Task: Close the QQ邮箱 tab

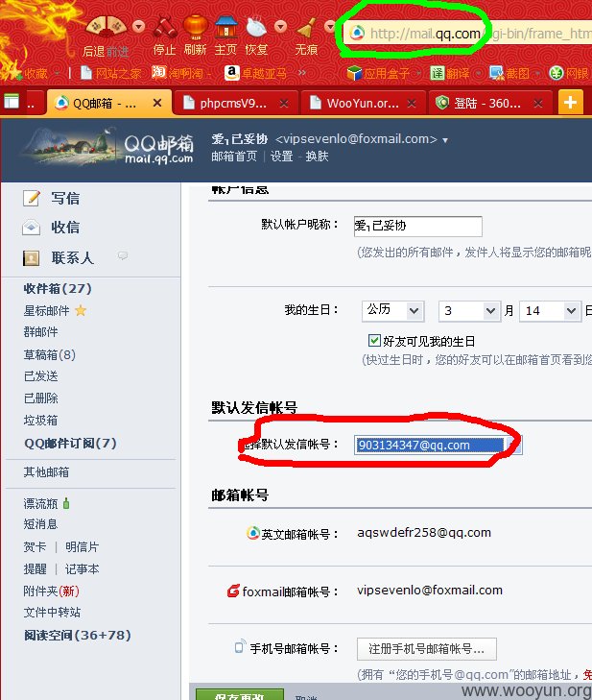Action: [x=157, y=103]
